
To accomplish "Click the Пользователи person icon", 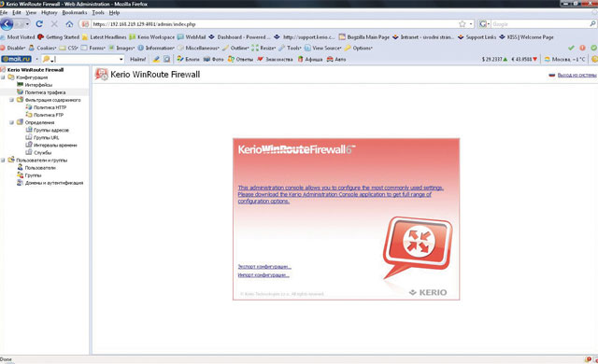I will [21, 167].
